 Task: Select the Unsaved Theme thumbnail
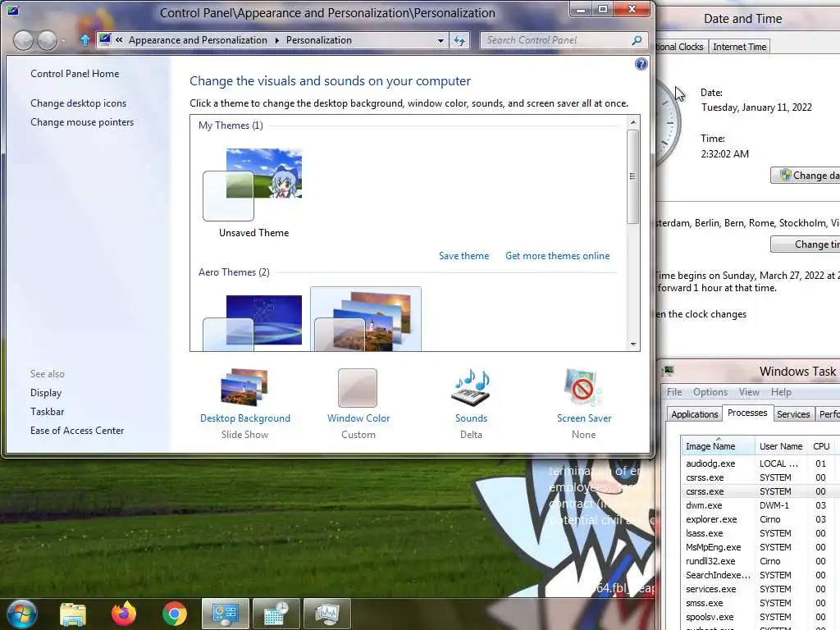253,185
